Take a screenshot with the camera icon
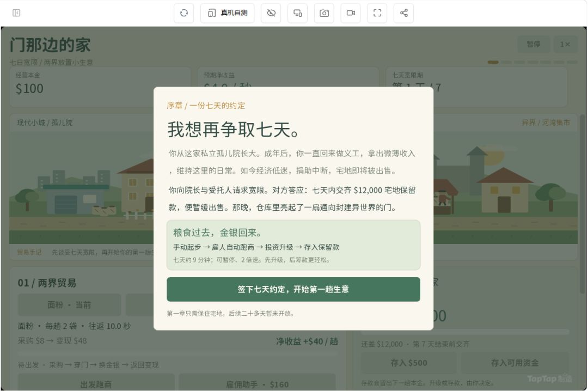 pyautogui.click(x=324, y=13)
